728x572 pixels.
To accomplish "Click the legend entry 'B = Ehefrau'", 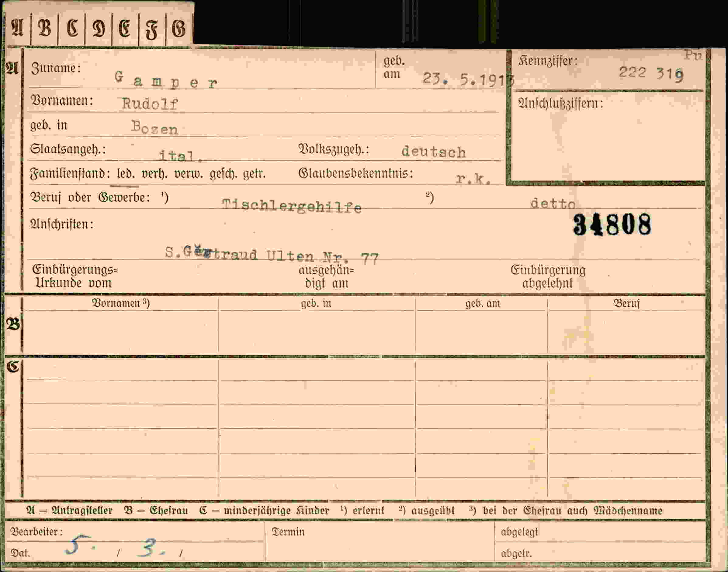I will click(156, 511).
